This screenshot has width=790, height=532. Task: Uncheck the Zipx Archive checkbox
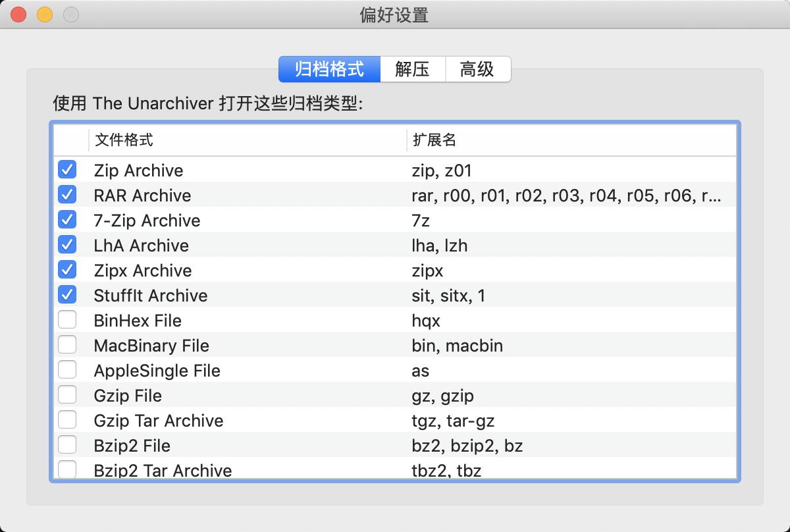click(67, 270)
